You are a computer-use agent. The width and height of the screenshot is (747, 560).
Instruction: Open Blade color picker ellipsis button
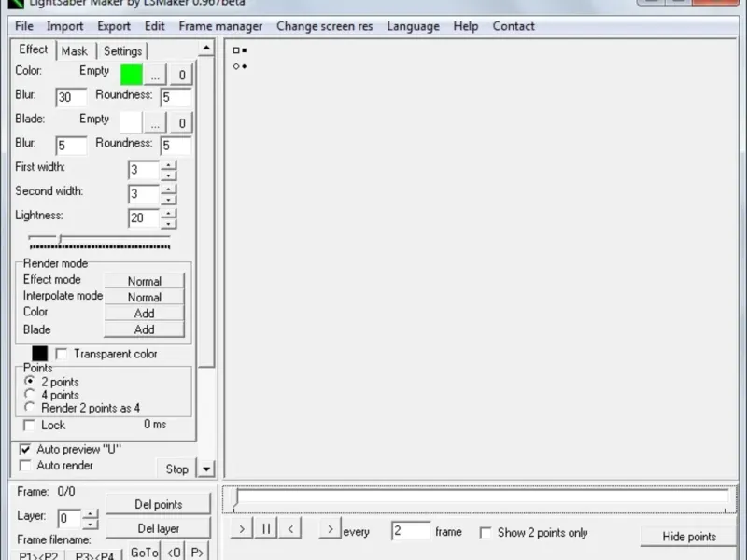tap(155, 123)
